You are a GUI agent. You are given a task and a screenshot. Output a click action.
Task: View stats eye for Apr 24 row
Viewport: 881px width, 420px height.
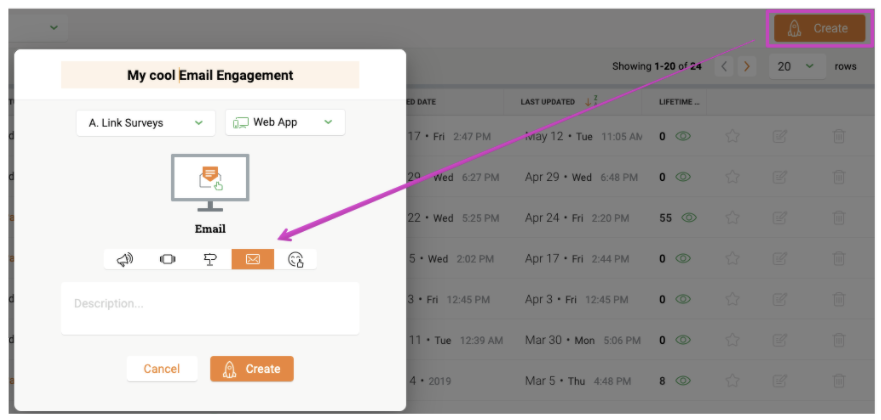[x=689, y=218]
